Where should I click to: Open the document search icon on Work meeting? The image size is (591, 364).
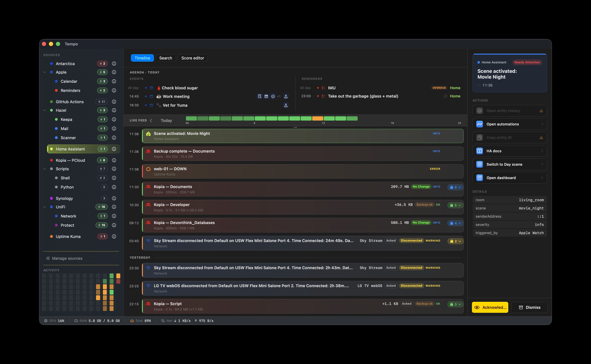(260, 96)
